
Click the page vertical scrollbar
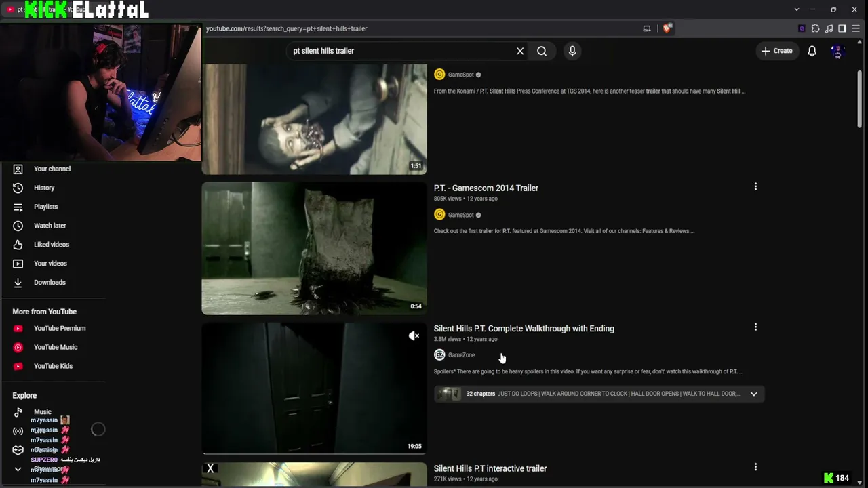[x=860, y=98]
